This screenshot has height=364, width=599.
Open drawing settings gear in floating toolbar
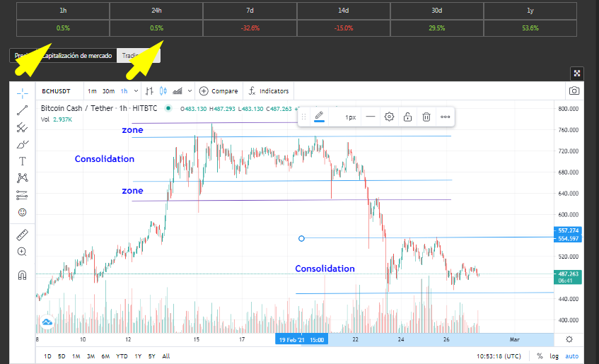pos(389,117)
